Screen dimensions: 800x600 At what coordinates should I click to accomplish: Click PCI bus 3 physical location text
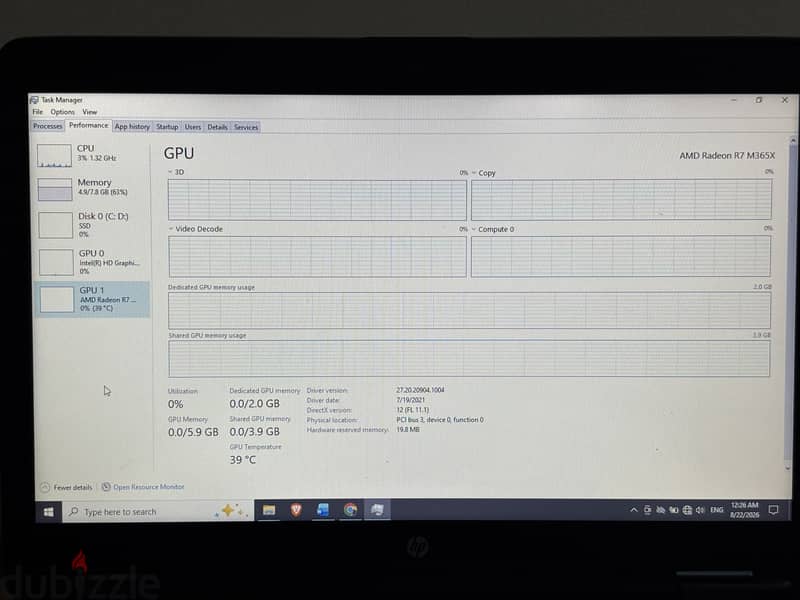click(x=440, y=419)
